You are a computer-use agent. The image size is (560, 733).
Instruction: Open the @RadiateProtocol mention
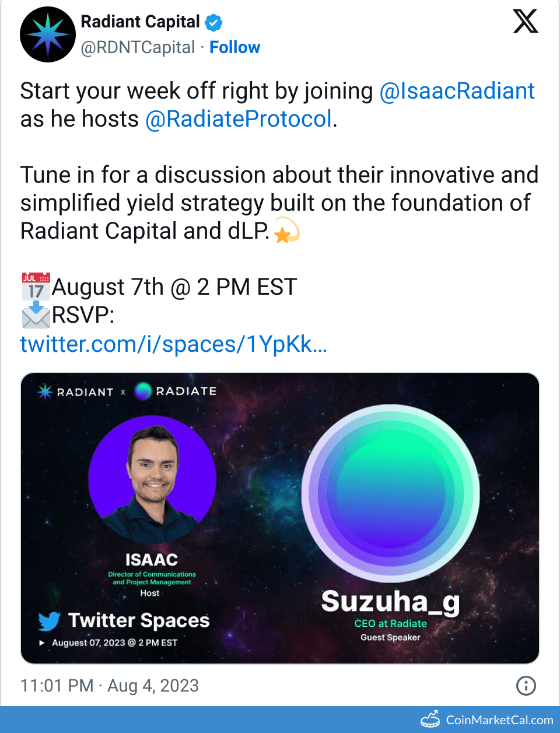click(x=239, y=119)
